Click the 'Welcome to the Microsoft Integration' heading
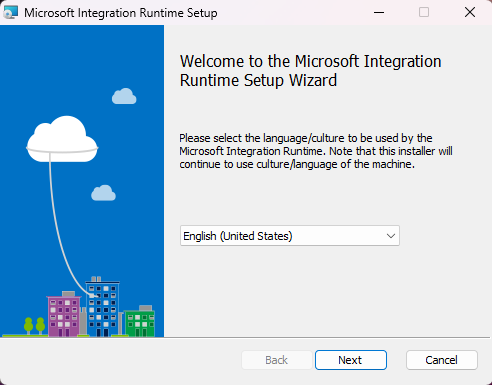 (311, 71)
